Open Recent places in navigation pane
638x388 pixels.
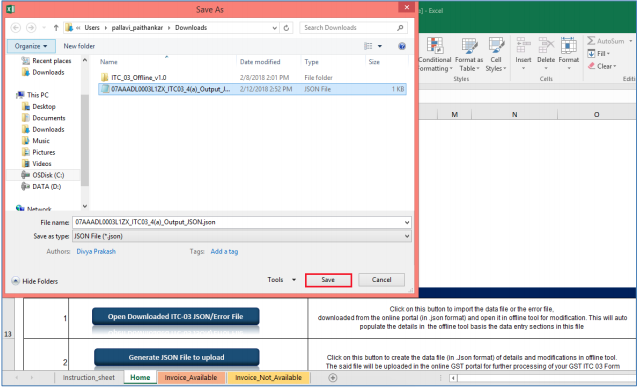47,61
